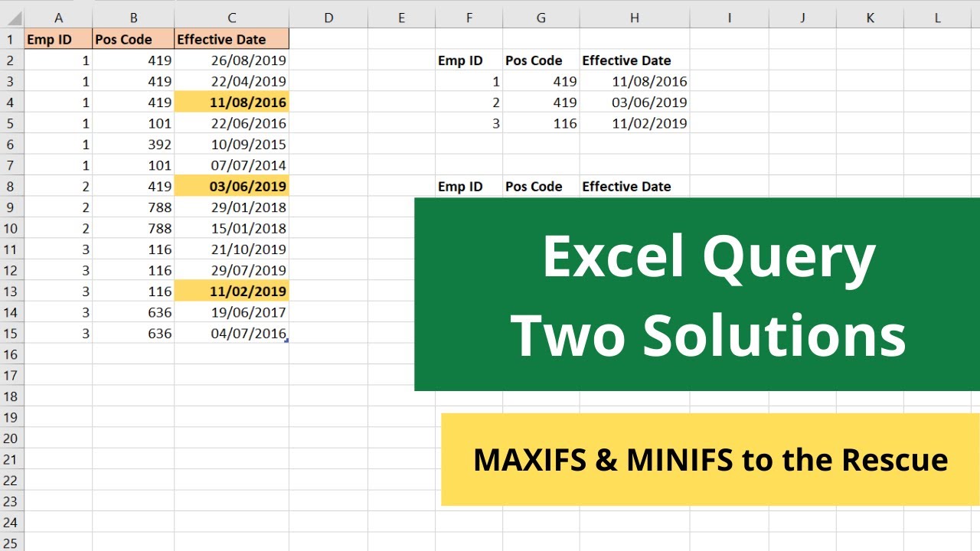Click the row 15 header

(x=10, y=333)
